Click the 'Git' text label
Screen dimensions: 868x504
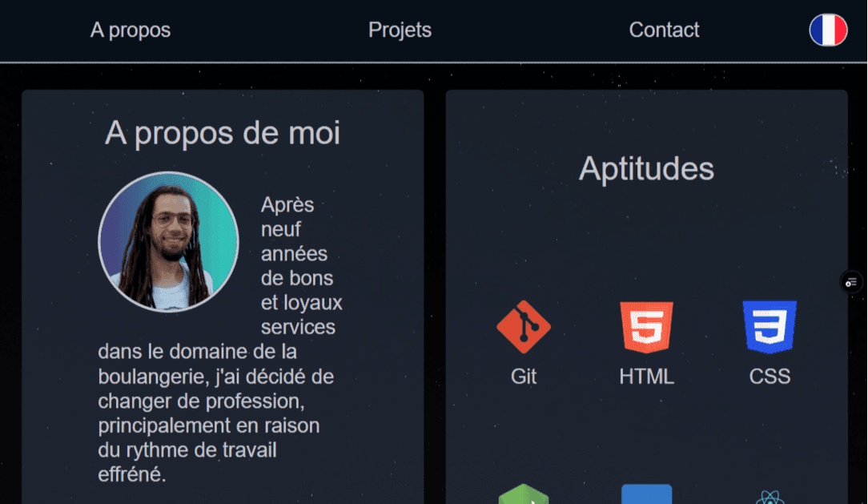(524, 377)
